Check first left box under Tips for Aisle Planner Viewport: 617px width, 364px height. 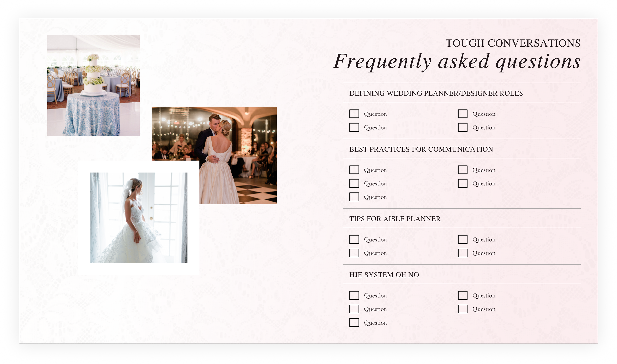(354, 239)
